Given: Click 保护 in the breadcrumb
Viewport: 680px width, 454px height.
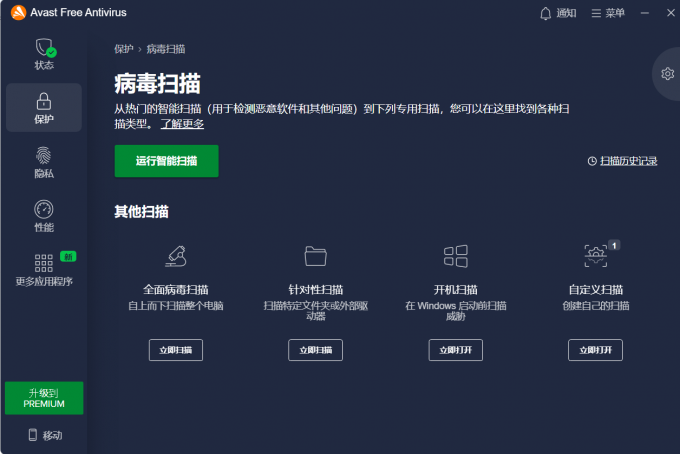Looking at the screenshot, I should pos(124,49).
